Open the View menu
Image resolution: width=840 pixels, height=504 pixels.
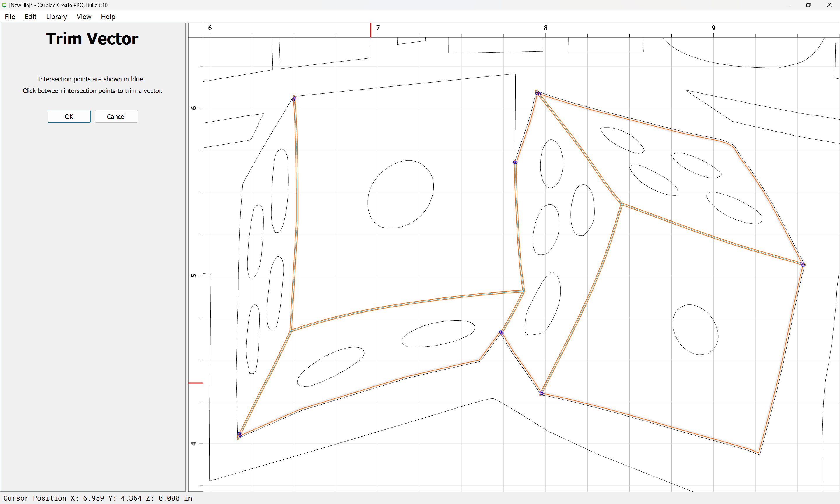(x=84, y=17)
